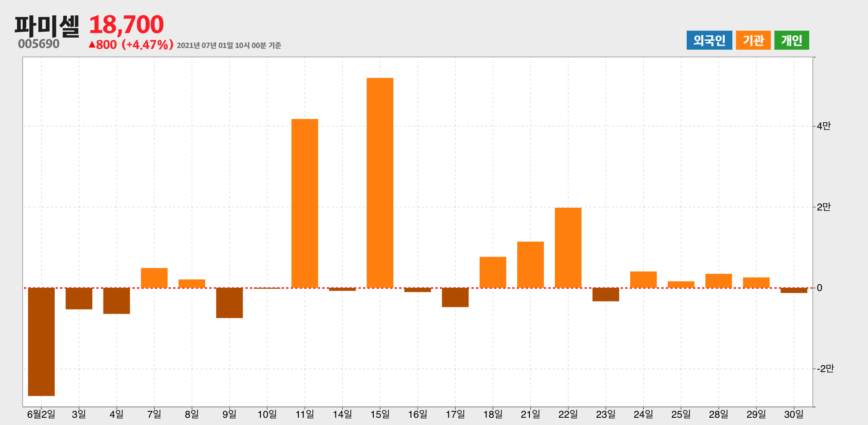
Task: Click the bar for 28일
Action: pyautogui.click(x=718, y=281)
